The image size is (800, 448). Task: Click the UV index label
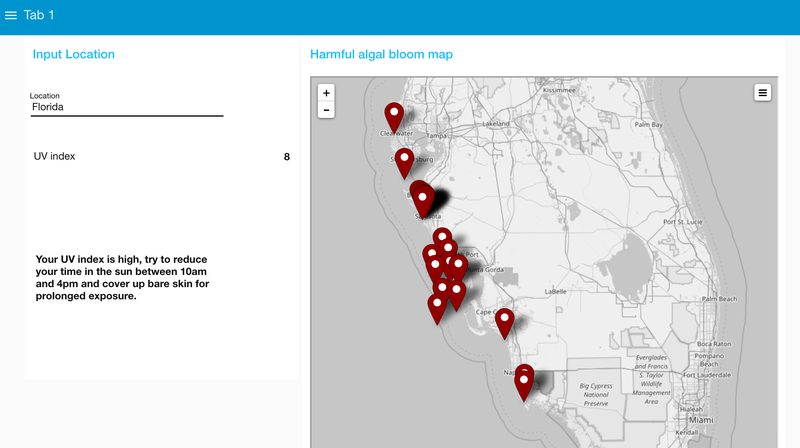point(55,157)
